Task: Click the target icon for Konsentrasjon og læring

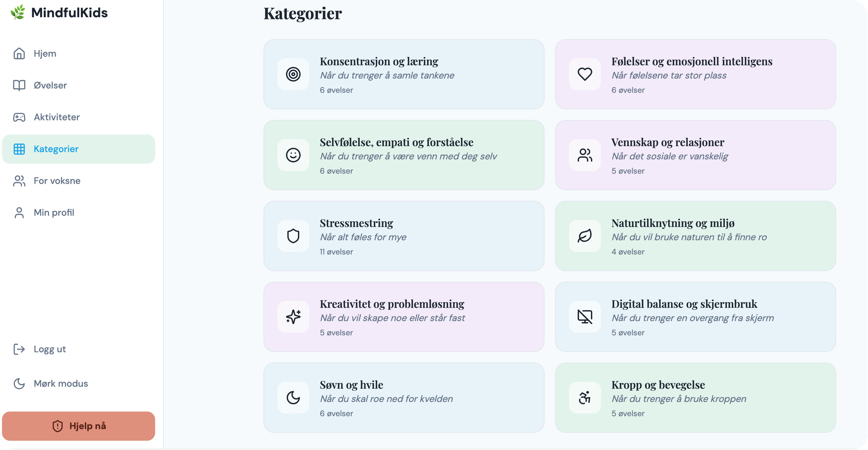Action: coord(293,74)
